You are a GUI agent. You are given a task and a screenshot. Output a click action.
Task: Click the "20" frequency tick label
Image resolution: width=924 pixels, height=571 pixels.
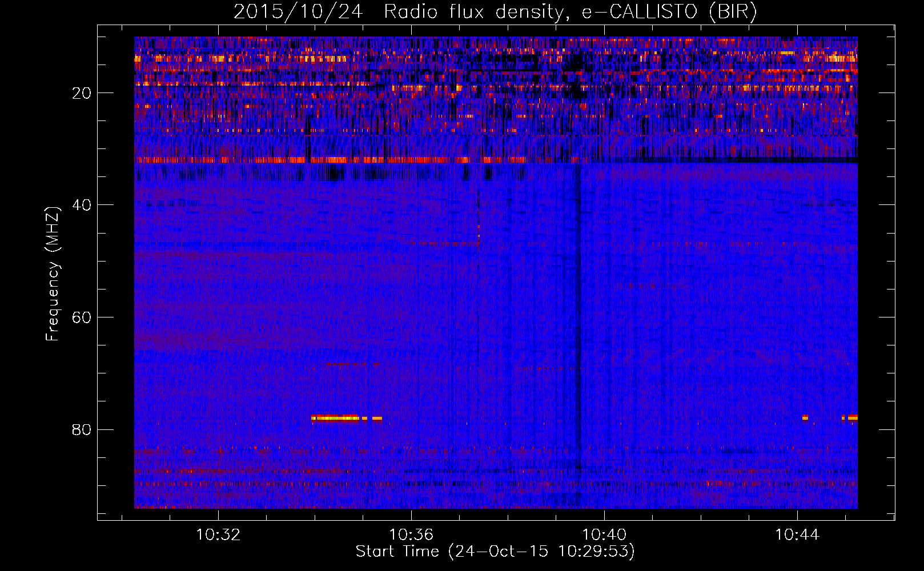coord(82,93)
